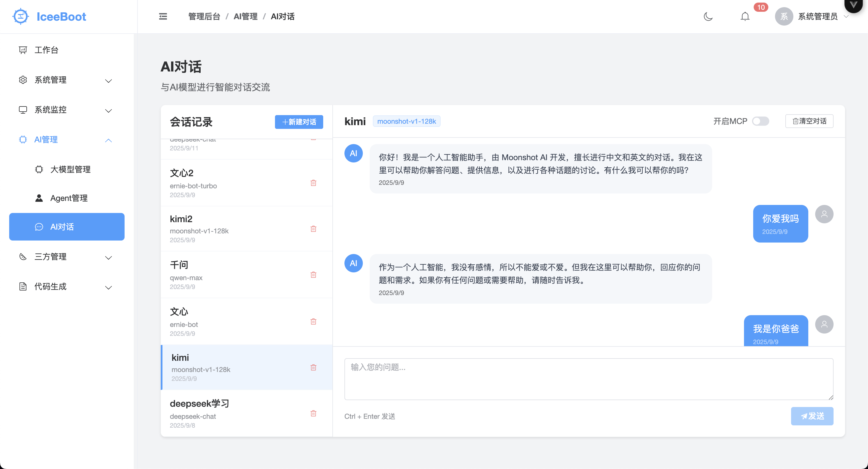Click the red 10 notification badge
The width and height of the screenshot is (868, 469).
coord(761,7)
